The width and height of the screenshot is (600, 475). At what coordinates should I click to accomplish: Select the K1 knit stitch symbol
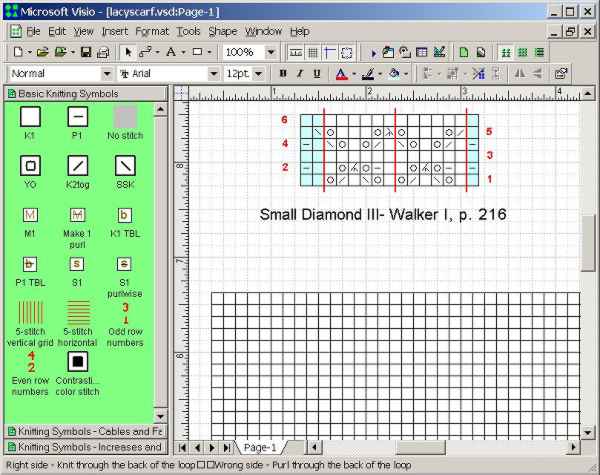(30, 116)
